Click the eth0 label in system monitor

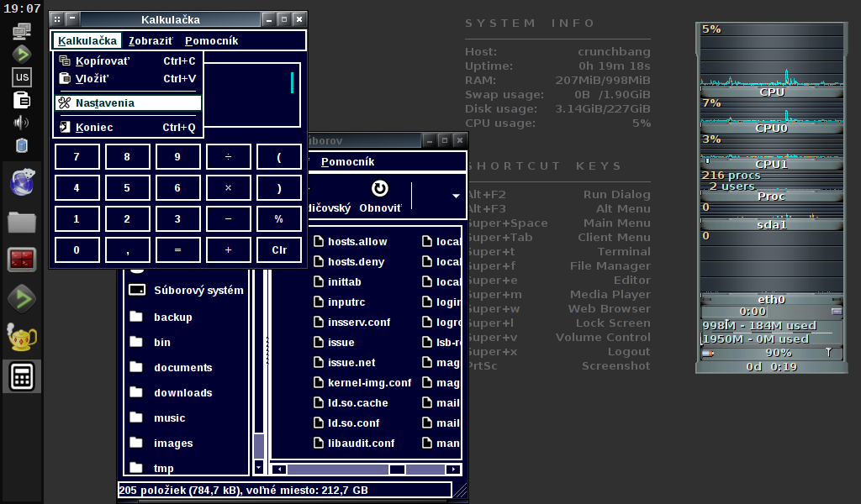772,299
